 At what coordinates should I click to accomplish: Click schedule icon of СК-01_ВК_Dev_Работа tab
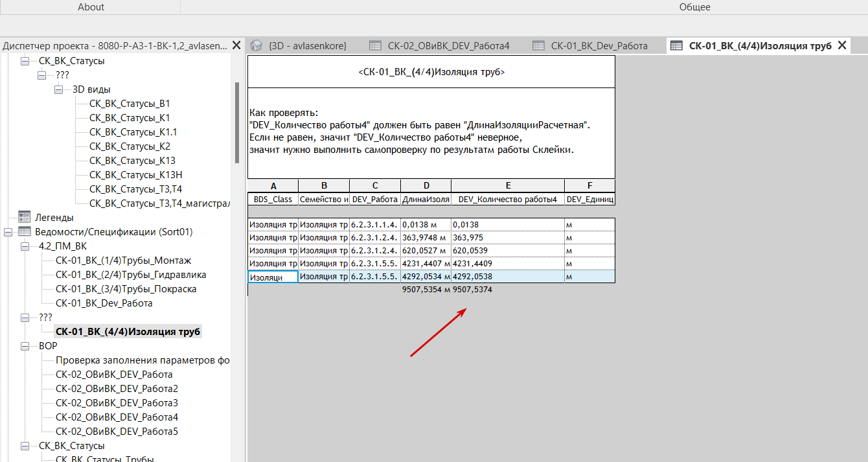538,45
